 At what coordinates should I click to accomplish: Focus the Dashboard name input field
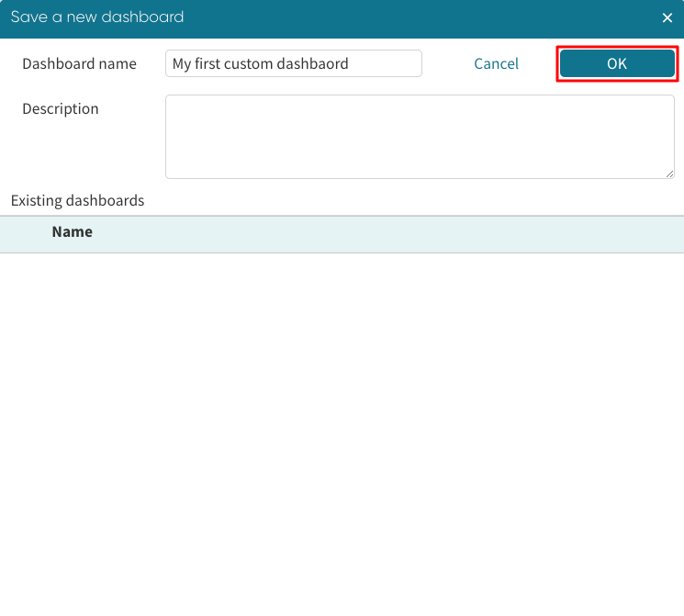tap(293, 63)
